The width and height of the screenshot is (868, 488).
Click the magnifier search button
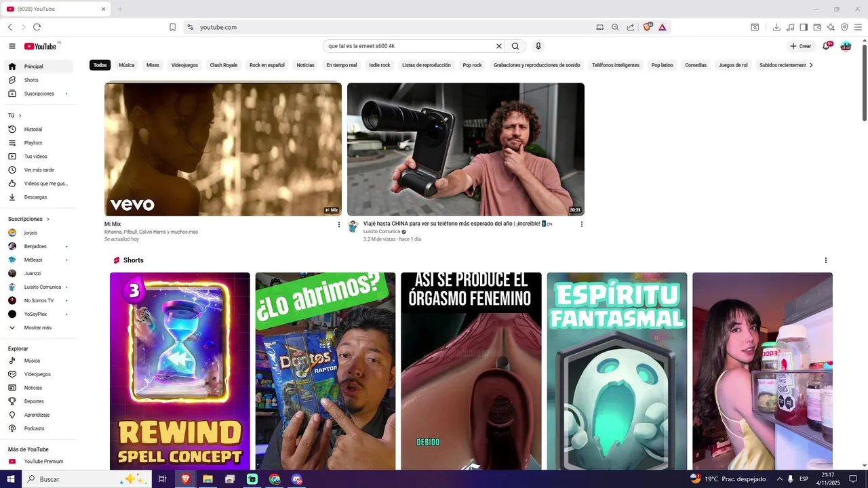pyautogui.click(x=515, y=46)
